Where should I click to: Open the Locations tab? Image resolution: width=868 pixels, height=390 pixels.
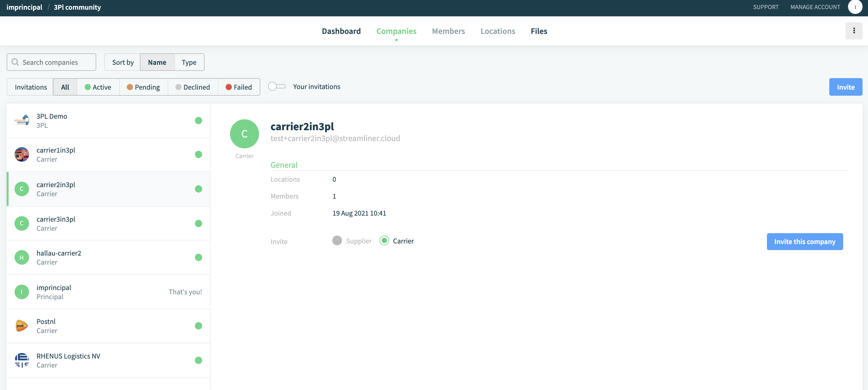click(498, 31)
